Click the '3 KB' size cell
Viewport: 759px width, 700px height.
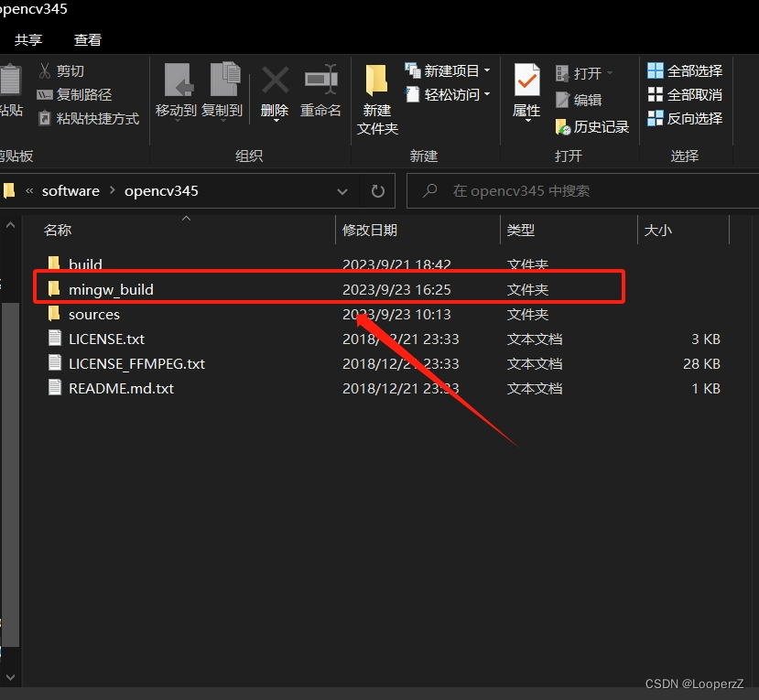[x=706, y=339]
